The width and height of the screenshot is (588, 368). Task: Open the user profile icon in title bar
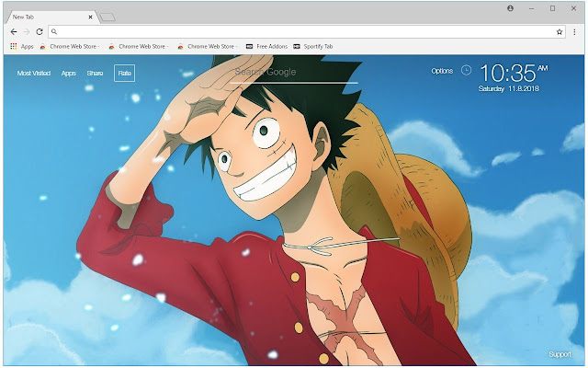tap(510, 8)
